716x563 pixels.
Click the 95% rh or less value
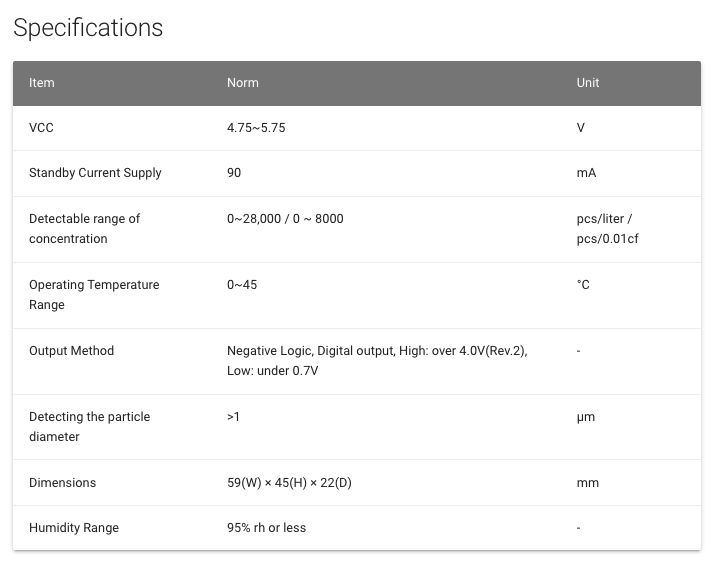tap(266, 527)
